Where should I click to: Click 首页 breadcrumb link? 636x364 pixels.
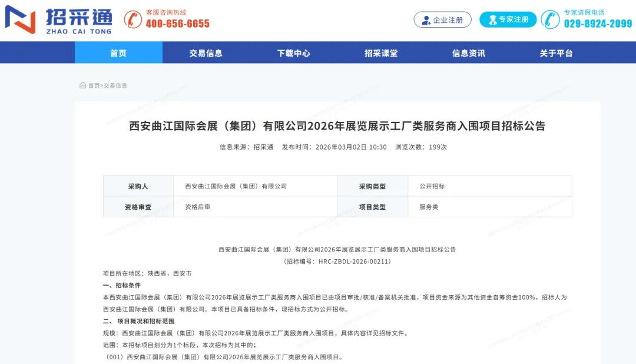click(94, 85)
